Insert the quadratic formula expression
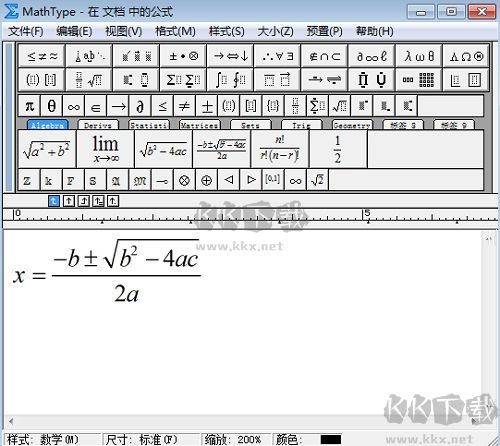500x446 pixels. 222,149
